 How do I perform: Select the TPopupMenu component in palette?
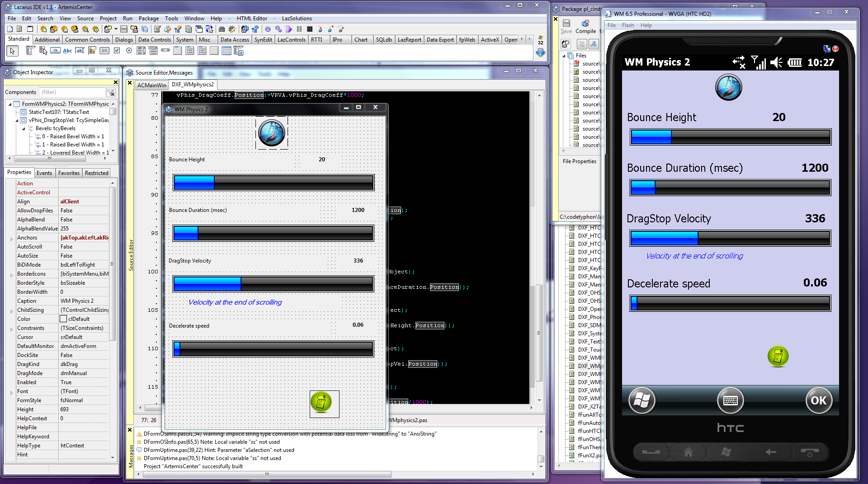pyautogui.click(x=43, y=51)
